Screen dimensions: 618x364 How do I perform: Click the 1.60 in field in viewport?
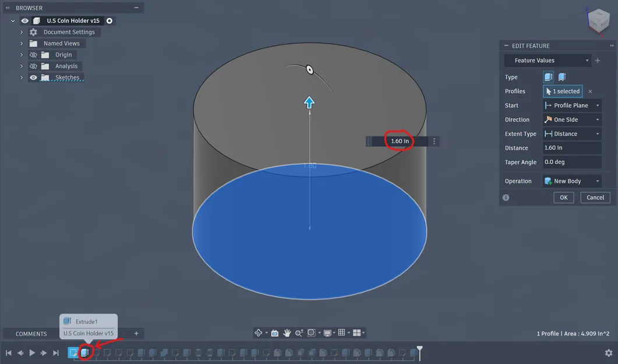[400, 141]
